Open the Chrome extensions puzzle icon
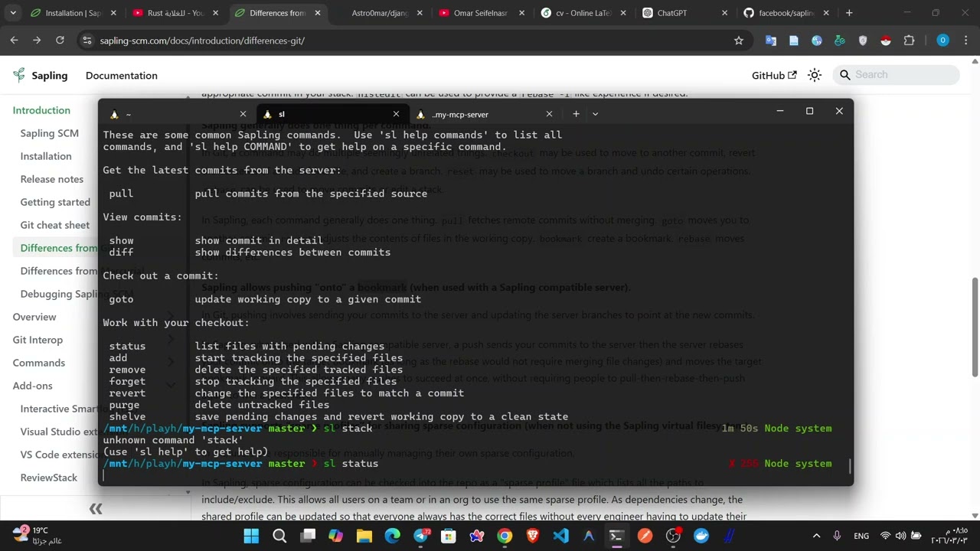Viewport: 980px width, 551px height. [x=909, y=41]
